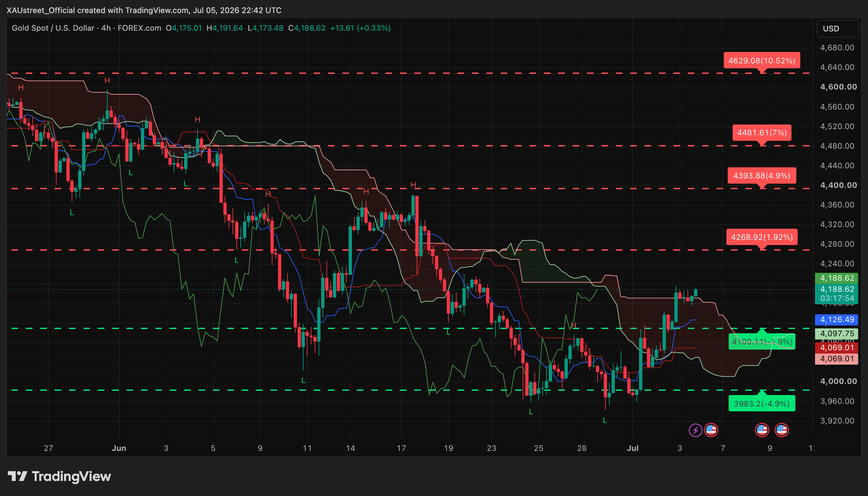This screenshot has width=868, height=496.
Task: Click the 17 date label on time axis
Action: pos(401,448)
